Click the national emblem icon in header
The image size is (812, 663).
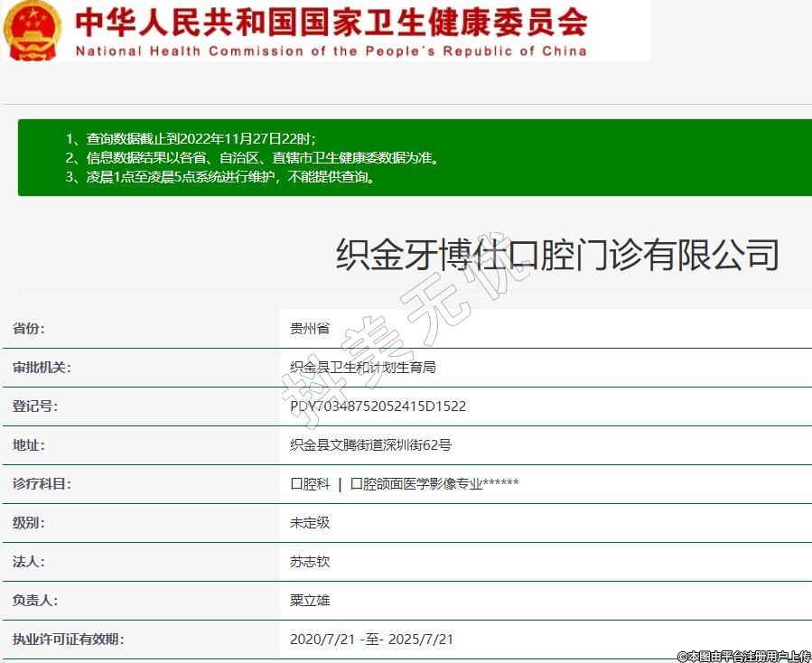click(x=33, y=29)
